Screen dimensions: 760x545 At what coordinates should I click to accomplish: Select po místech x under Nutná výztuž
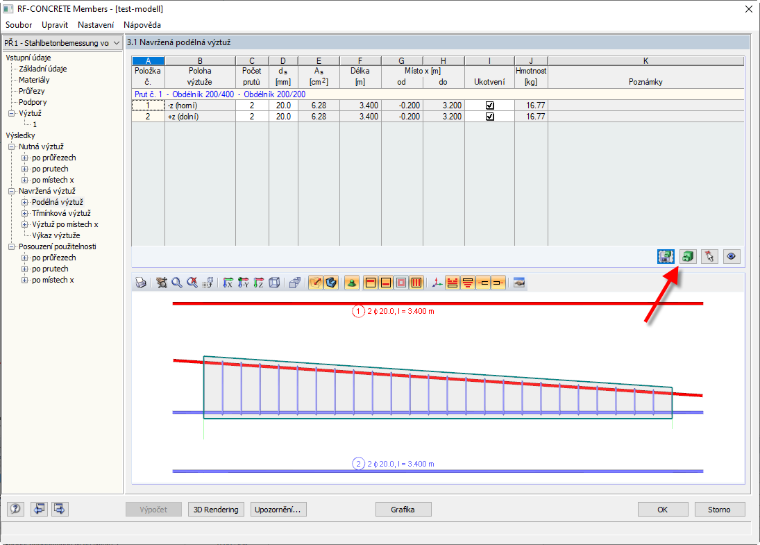(x=53, y=180)
